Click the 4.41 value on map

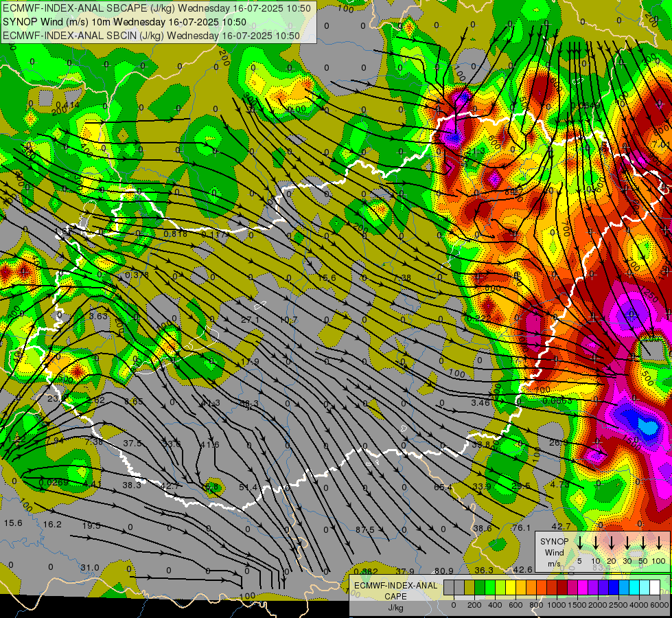(x=92, y=484)
